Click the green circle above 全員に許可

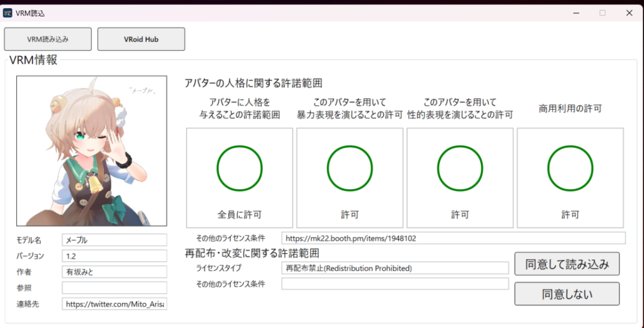tap(240, 168)
